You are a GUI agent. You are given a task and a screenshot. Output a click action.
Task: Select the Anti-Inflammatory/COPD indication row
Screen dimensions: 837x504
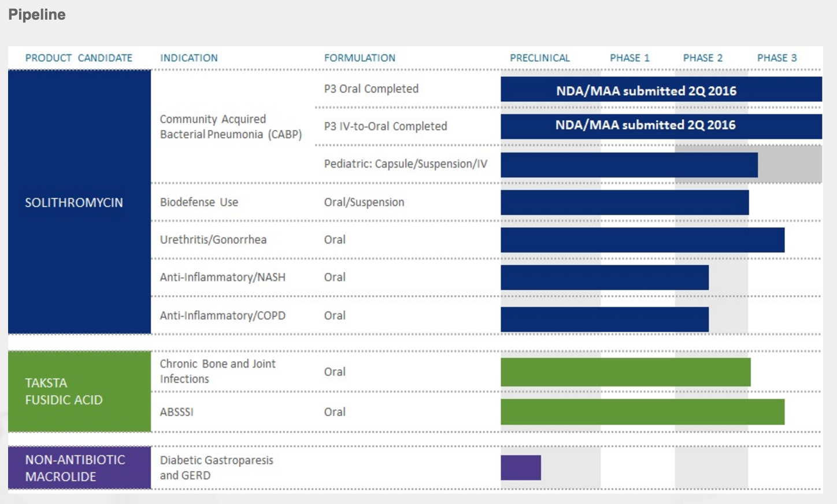[223, 316]
